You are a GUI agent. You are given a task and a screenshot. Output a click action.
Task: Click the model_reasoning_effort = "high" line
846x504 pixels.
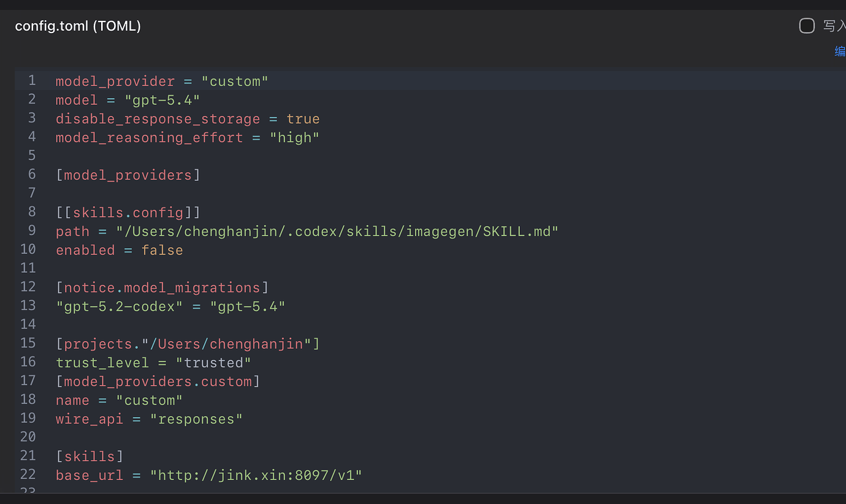(188, 137)
